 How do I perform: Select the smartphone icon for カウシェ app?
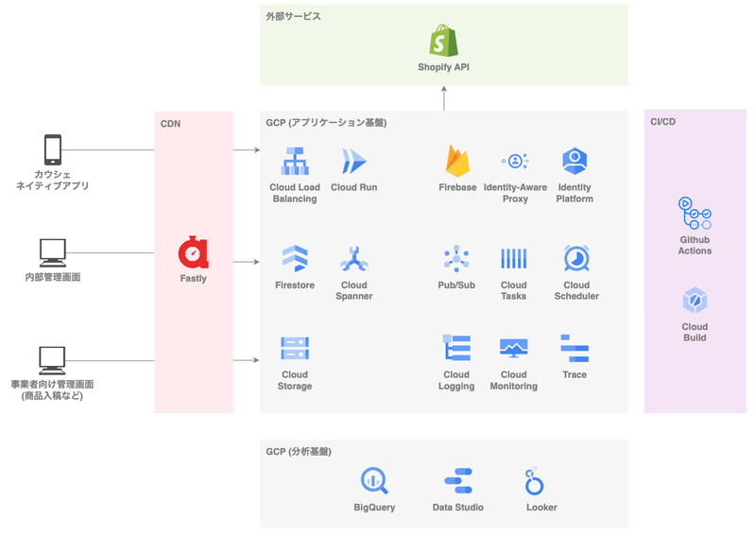pyautogui.click(x=53, y=149)
